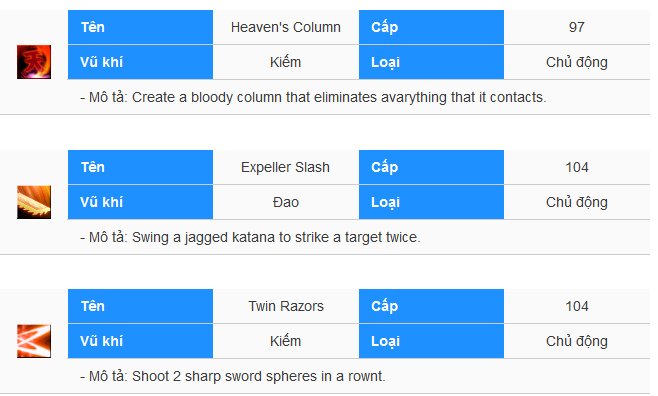Click level value 97
This screenshot has width=658, height=396.
click(577, 27)
